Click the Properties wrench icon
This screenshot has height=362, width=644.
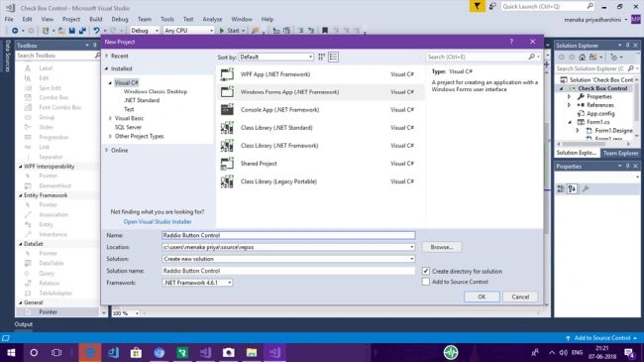pyautogui.click(x=586, y=188)
